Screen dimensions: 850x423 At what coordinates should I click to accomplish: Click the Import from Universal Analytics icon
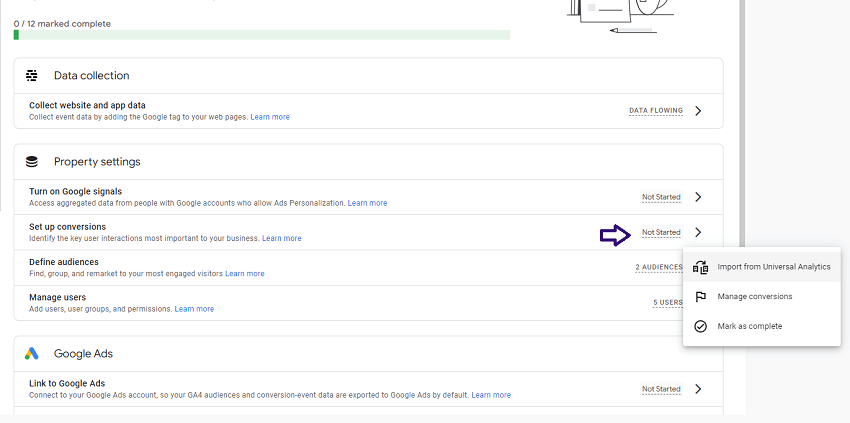(x=700, y=267)
